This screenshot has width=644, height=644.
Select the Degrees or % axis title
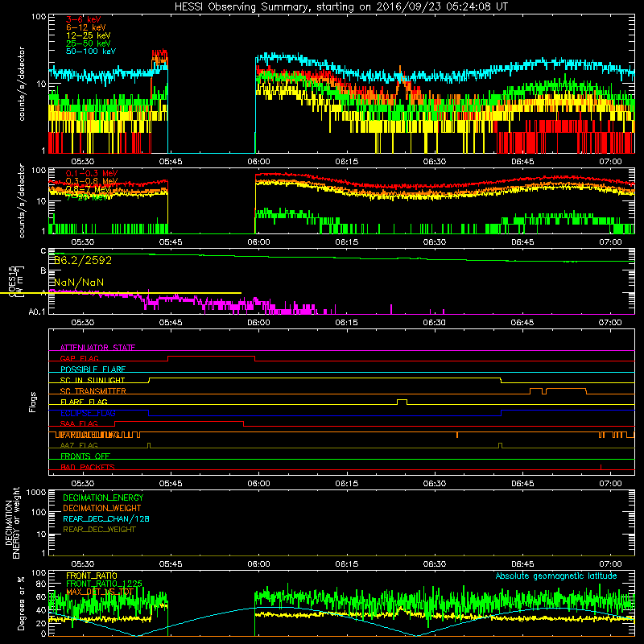point(21,603)
